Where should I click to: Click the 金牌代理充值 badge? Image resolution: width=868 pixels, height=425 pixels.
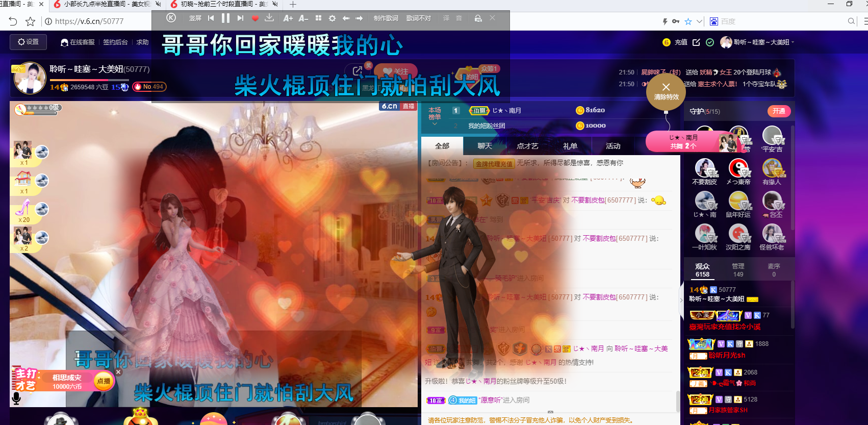point(494,164)
